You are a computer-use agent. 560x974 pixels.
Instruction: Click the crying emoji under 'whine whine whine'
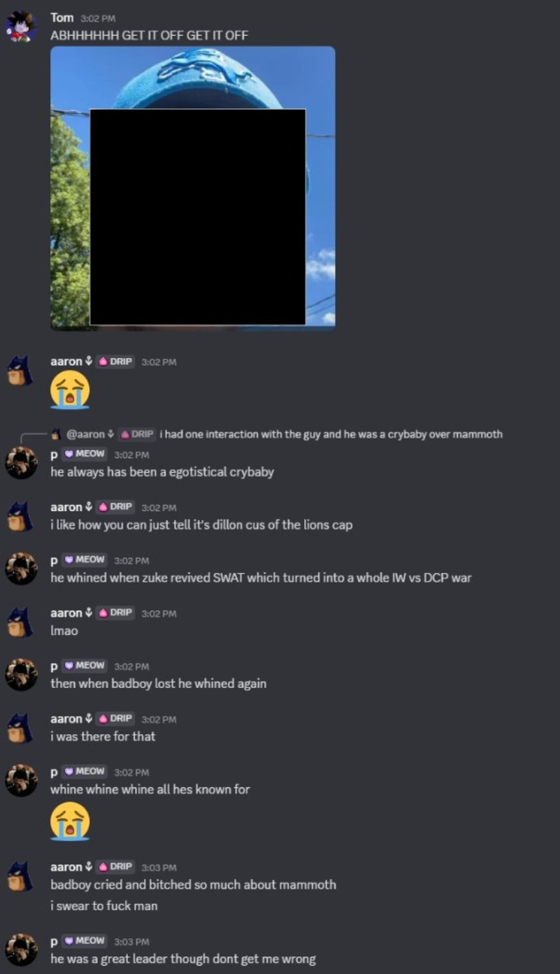point(70,821)
